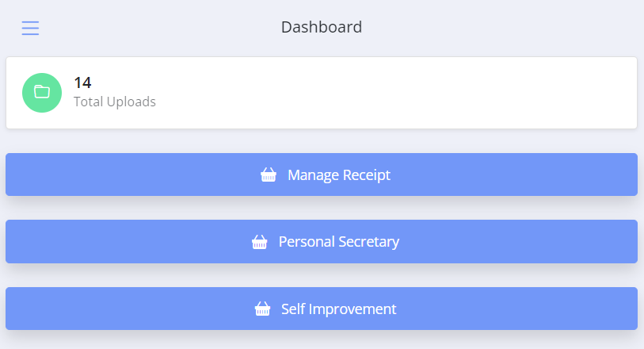Open the hamburger navigation menu
Image resolution: width=644 pixels, height=349 pixels.
click(30, 28)
